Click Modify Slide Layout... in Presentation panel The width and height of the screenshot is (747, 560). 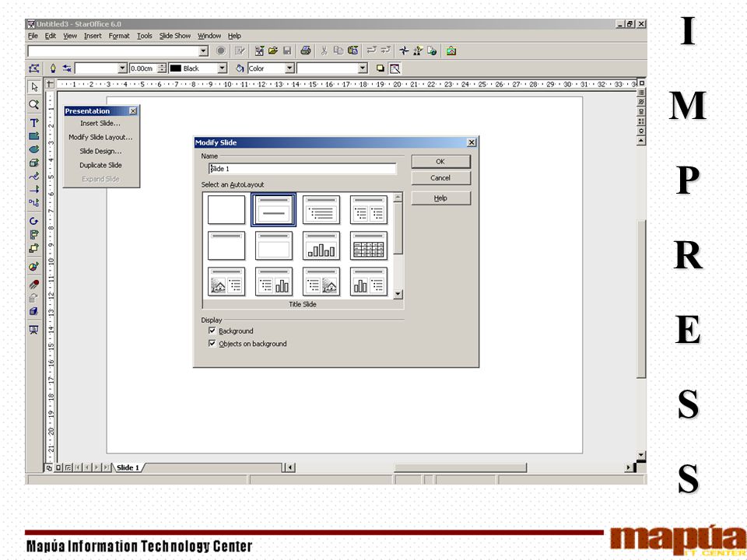click(x=100, y=137)
